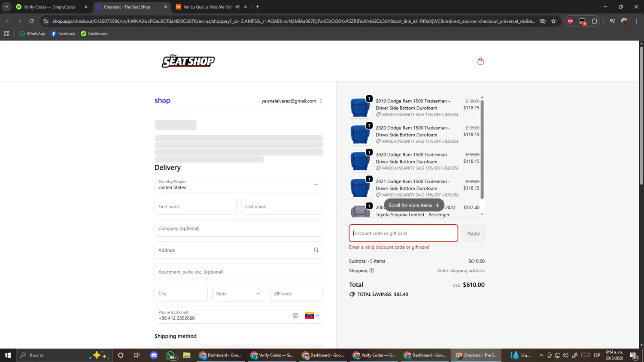Open account options three-dot menu
644x362 pixels.
(x=321, y=101)
